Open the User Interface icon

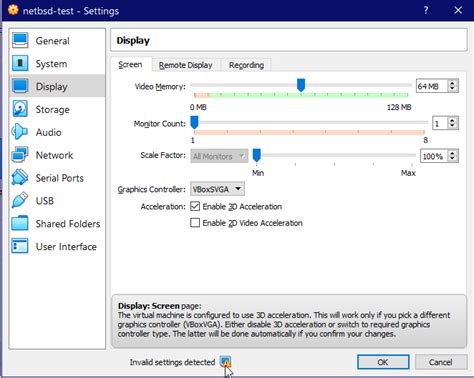click(x=20, y=246)
